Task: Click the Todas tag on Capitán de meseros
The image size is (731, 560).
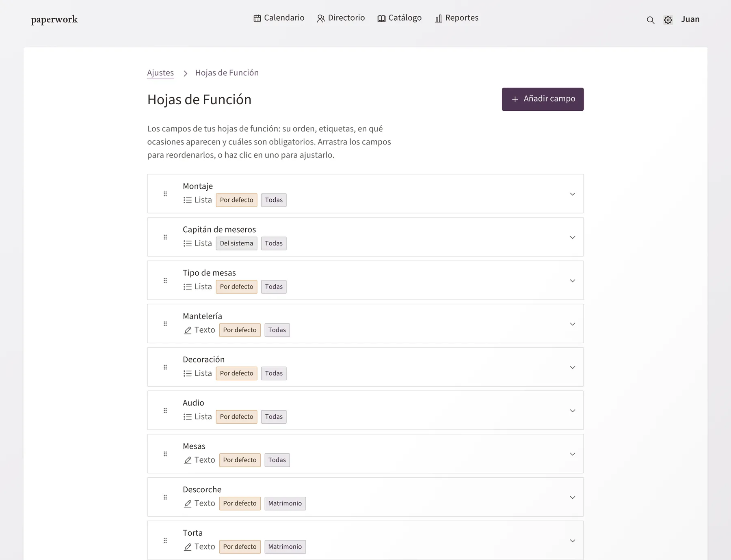Action: [x=274, y=243]
